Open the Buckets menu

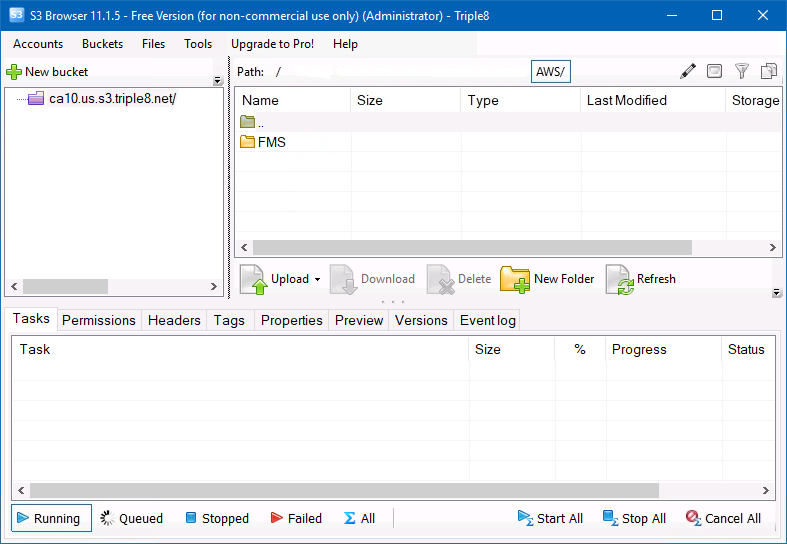coord(102,44)
